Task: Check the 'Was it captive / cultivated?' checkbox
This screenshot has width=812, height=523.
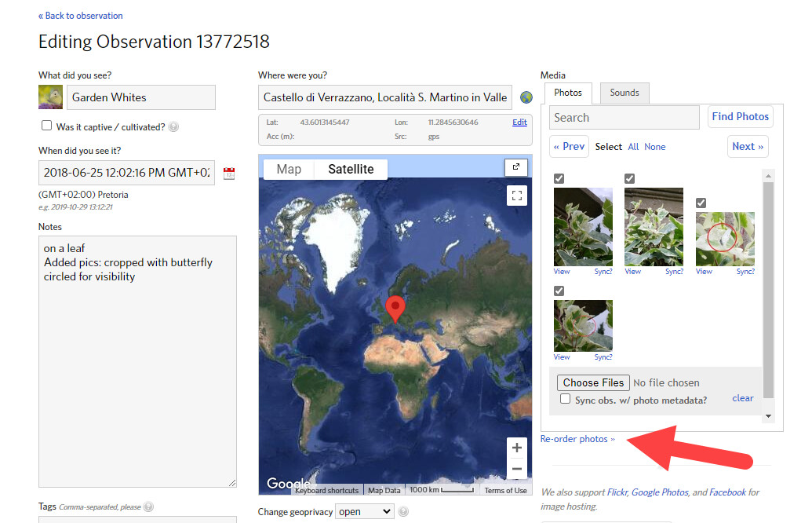Action: pos(45,126)
